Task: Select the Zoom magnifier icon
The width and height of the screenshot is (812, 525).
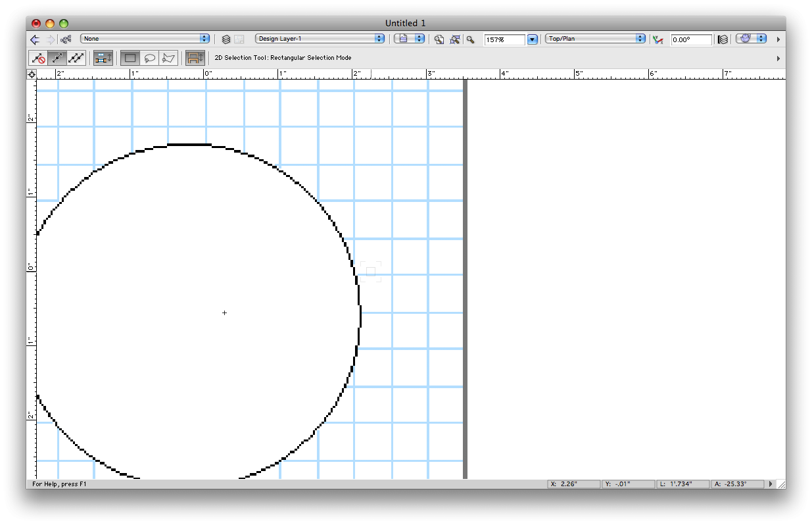Action: click(x=471, y=39)
